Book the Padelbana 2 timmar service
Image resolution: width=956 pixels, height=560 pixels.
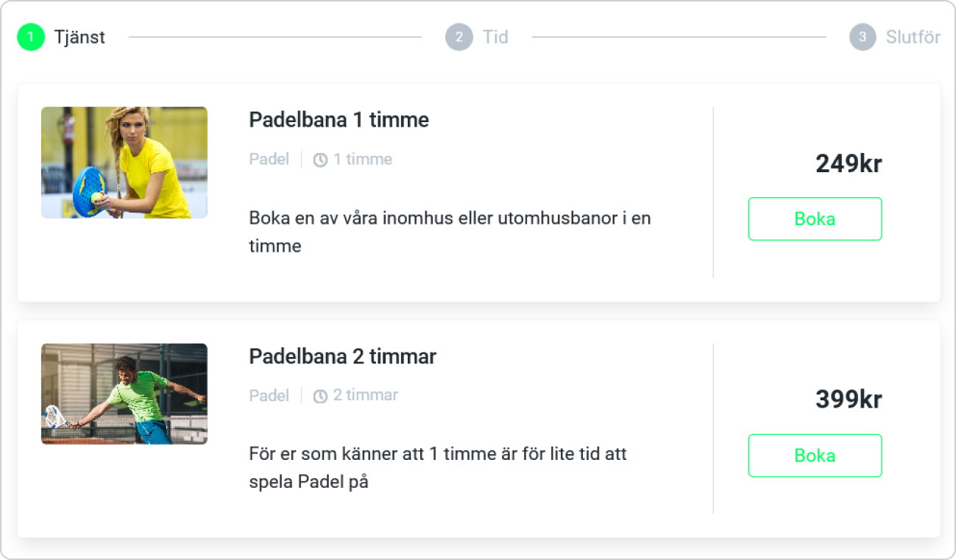pos(815,456)
